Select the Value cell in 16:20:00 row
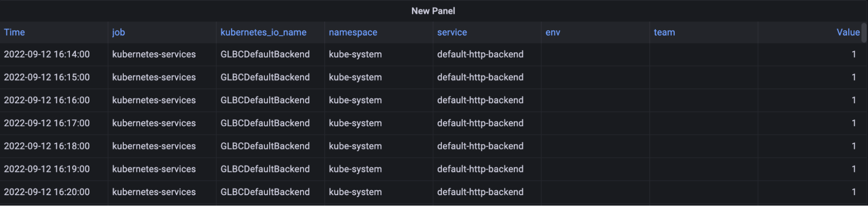 [x=853, y=192]
